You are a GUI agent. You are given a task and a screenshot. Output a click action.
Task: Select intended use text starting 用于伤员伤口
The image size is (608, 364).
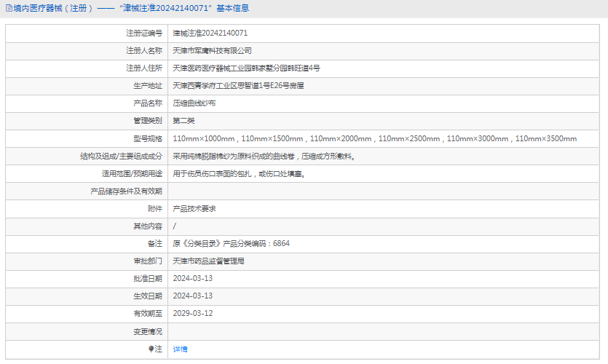click(x=240, y=174)
